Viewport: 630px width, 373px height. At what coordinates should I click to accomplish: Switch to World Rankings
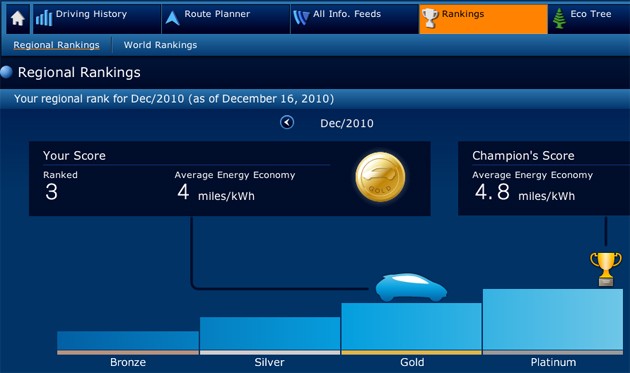click(160, 45)
